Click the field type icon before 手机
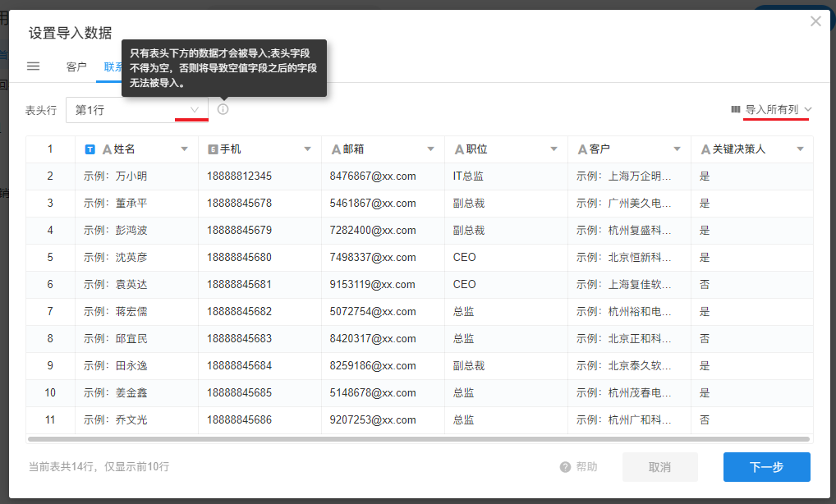Viewport: 836px width, 504px height. [213, 149]
